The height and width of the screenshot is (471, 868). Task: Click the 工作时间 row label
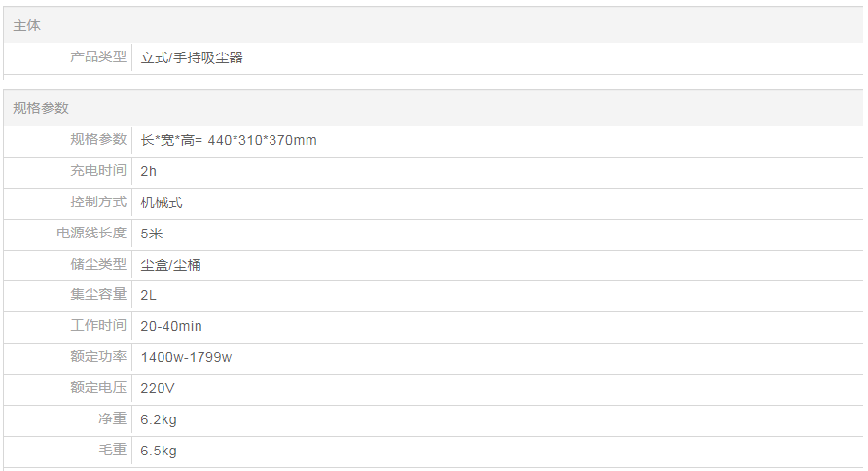point(98,326)
